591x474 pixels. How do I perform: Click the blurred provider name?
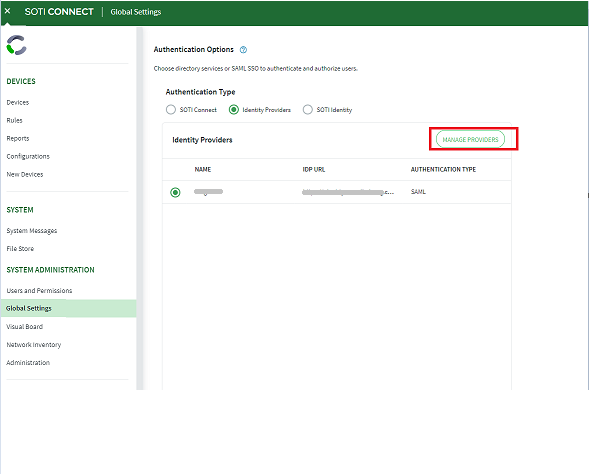tap(208, 192)
